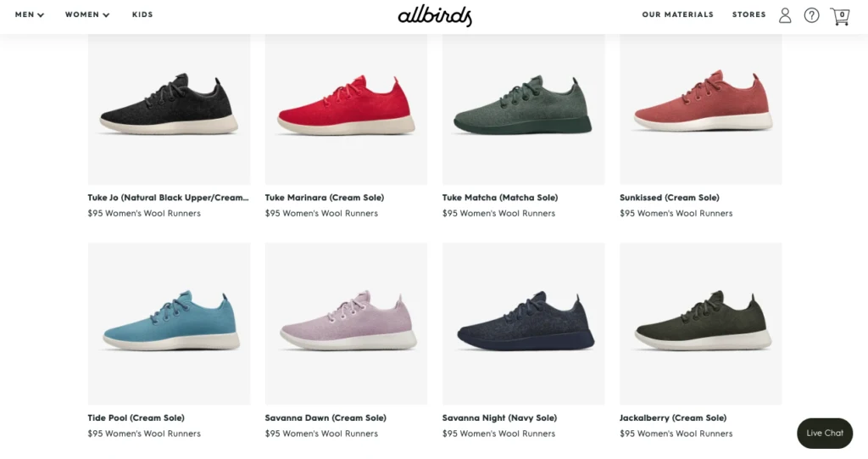This screenshot has height=459, width=868.
Task: Start a Live Chat
Action: (x=825, y=433)
